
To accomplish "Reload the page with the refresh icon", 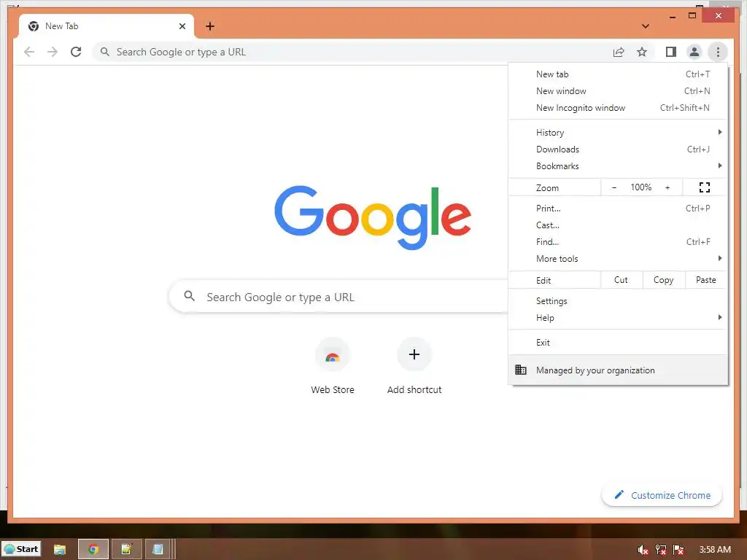I will tap(76, 52).
